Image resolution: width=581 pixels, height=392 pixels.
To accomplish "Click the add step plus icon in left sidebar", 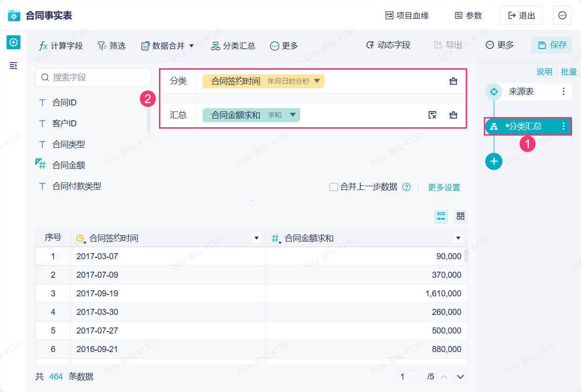I will [13, 43].
